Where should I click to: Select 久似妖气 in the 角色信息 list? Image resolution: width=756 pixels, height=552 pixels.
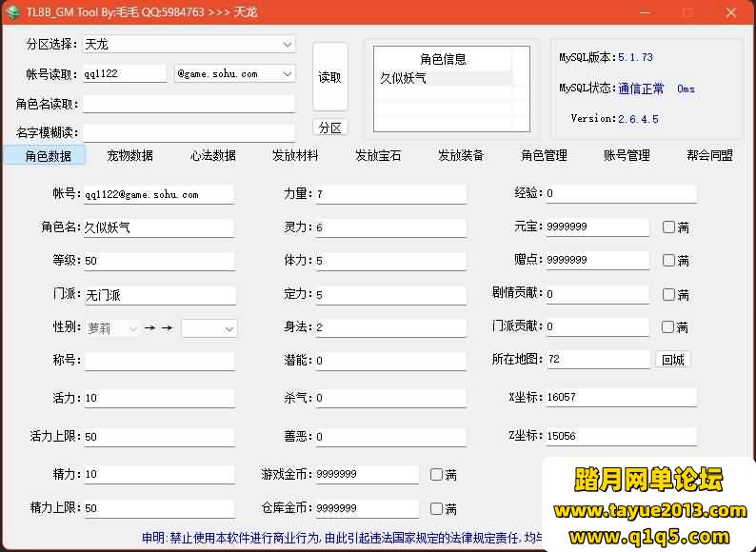tap(443, 78)
